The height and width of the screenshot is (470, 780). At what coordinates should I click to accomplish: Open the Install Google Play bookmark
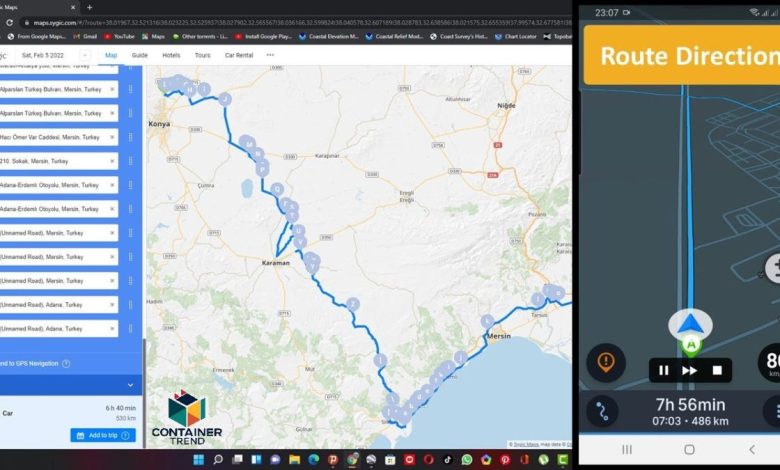(x=264, y=36)
